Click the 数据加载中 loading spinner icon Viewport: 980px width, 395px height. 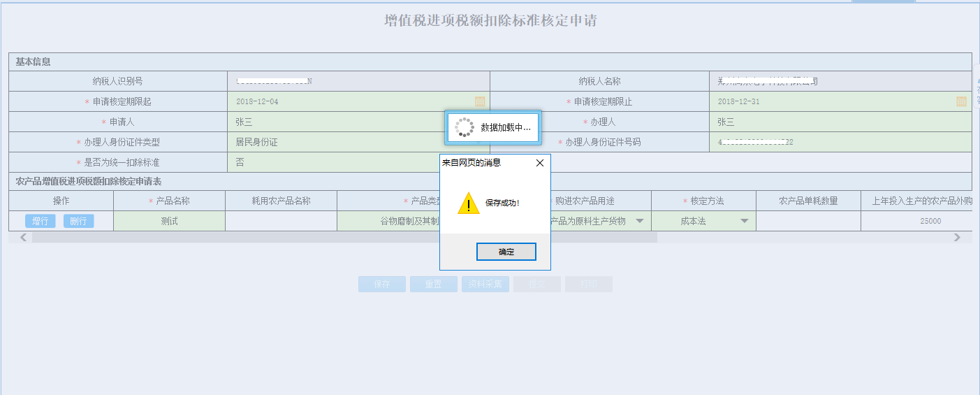464,128
